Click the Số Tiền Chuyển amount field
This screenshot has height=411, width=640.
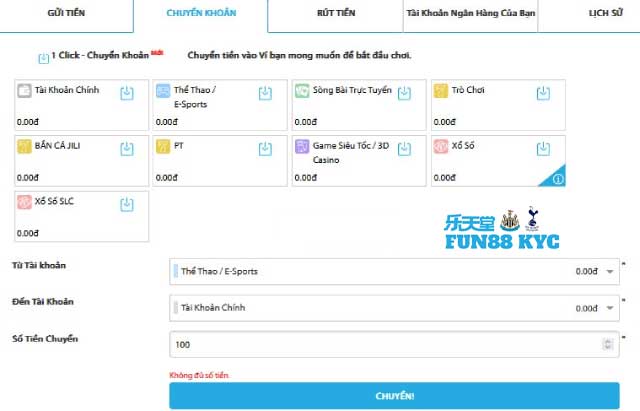click(x=385, y=344)
